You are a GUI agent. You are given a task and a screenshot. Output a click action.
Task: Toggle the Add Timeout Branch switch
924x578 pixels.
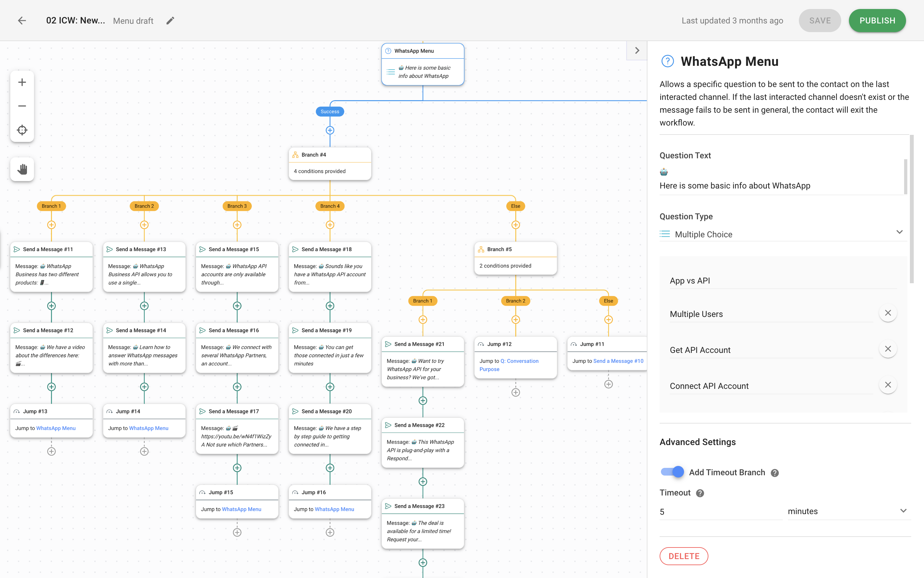[x=672, y=472]
